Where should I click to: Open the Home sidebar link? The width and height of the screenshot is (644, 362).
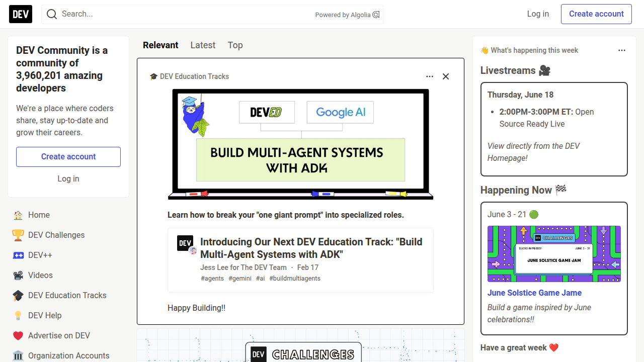tap(68, 215)
